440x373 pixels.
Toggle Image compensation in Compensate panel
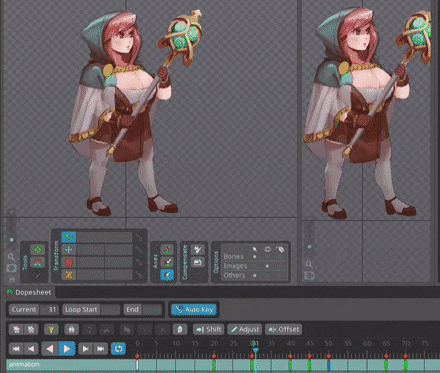click(198, 262)
